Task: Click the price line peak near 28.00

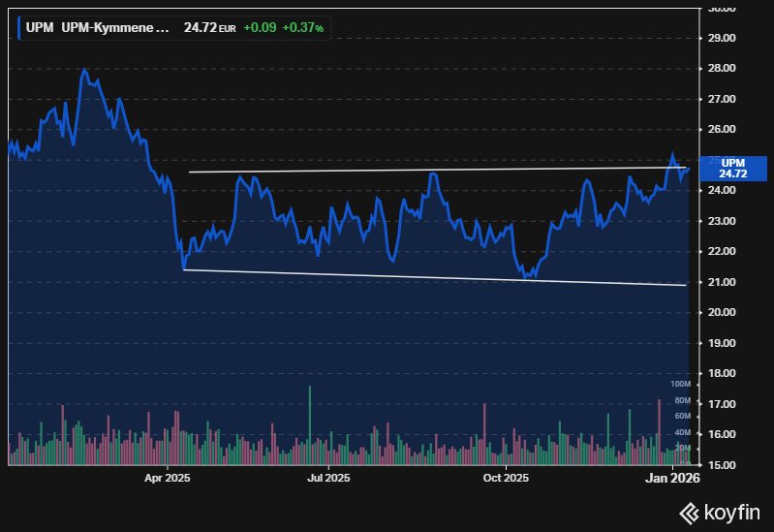Action: click(x=84, y=70)
